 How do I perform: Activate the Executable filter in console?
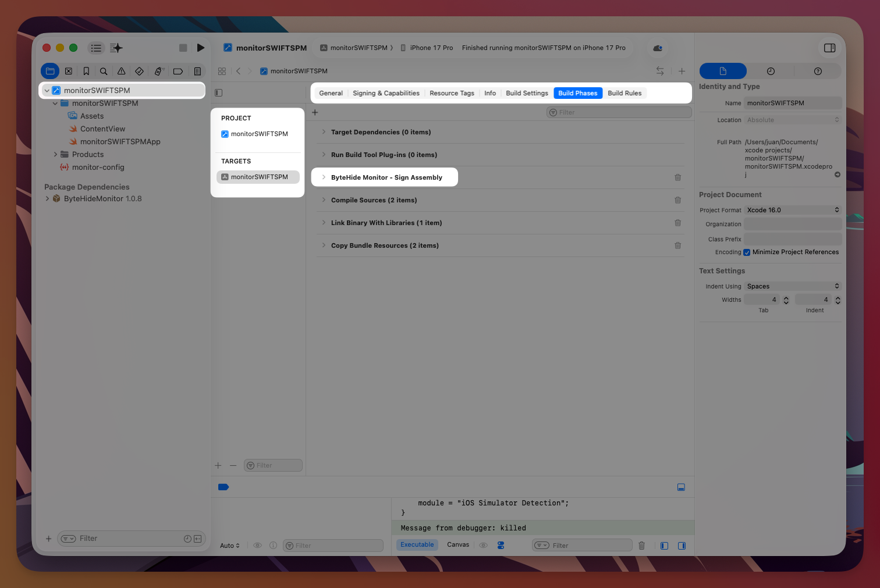point(417,544)
